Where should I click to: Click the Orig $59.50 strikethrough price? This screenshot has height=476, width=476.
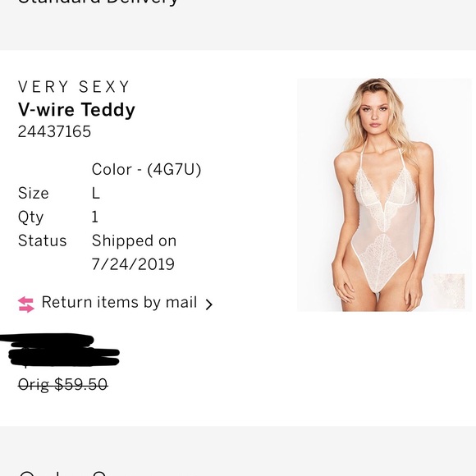(63, 385)
